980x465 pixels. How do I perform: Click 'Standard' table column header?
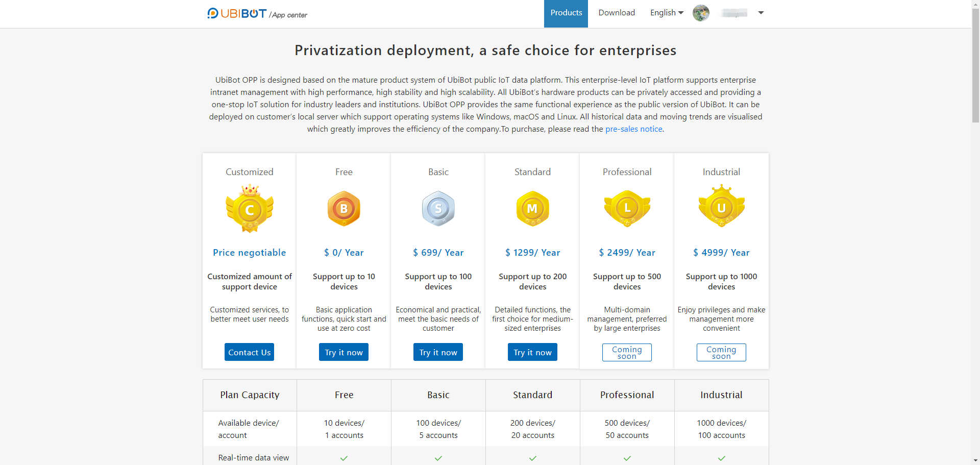532,395
